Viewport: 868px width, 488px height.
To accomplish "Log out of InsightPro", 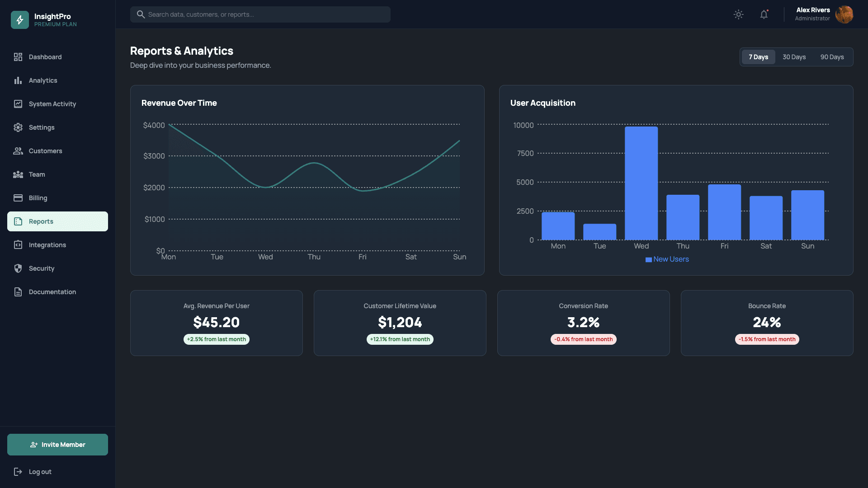I will [x=40, y=471].
